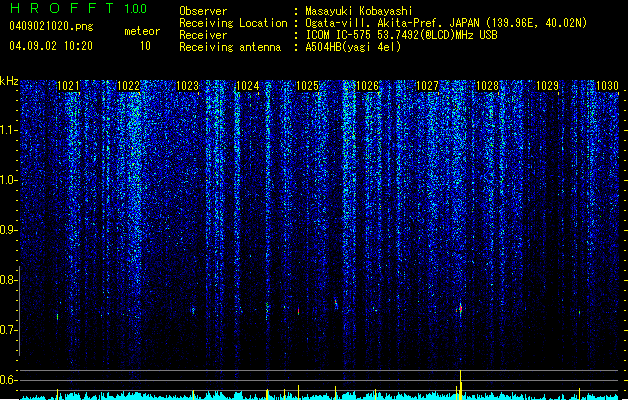
Task: Click the 0.8 kHz frequency tick label
Action: (8, 280)
